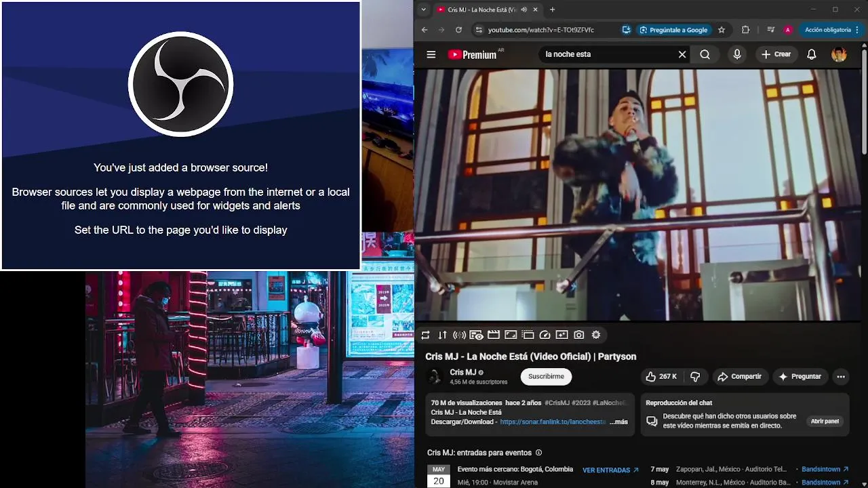Click the Cris MJ channel avatar

(x=435, y=377)
